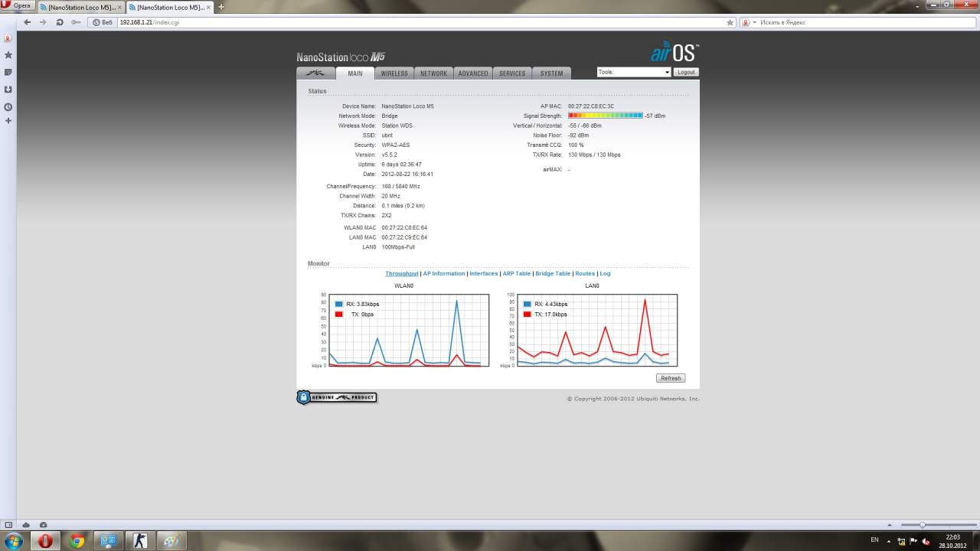
Task: Open the SYSTEM tab
Action: [551, 73]
